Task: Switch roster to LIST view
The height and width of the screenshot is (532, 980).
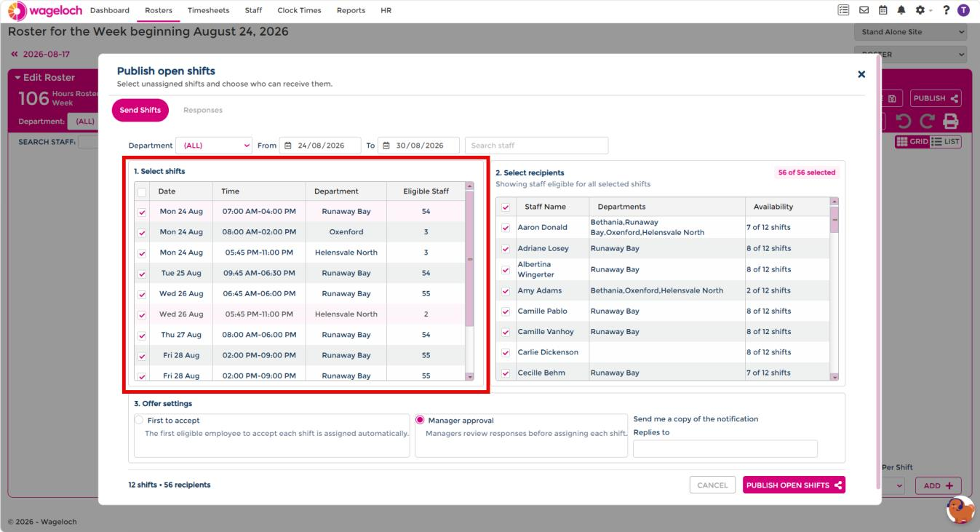Action: pyautogui.click(x=944, y=142)
